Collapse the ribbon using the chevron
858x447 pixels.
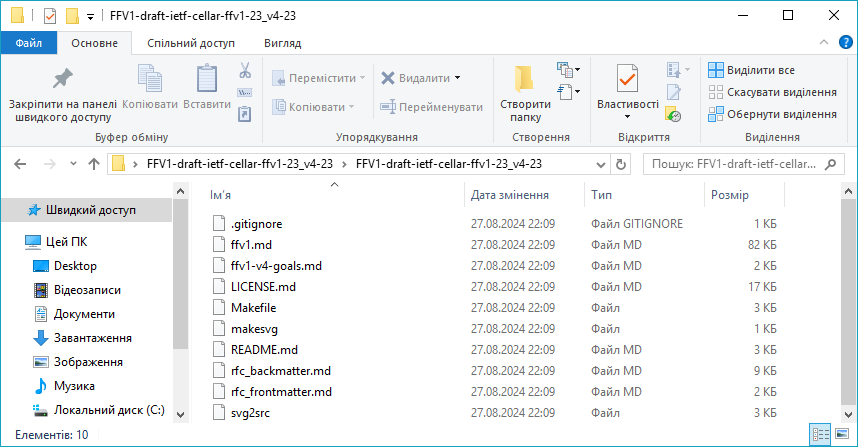pos(822,43)
